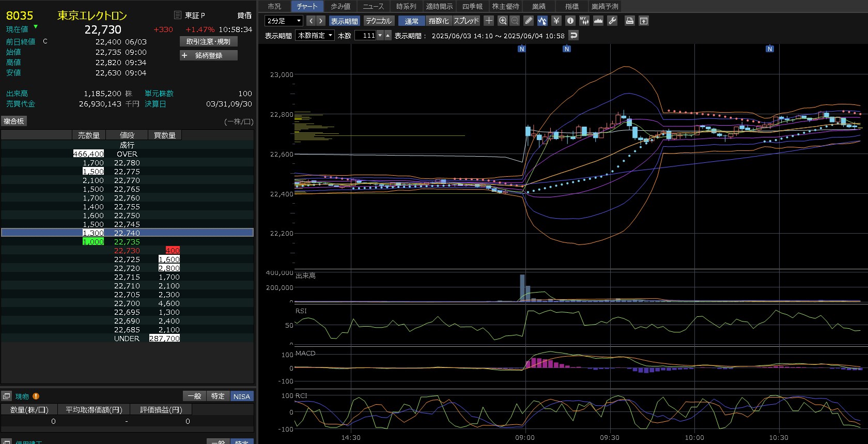Click the 22,700 bid price row
868x444 pixels.
point(127,303)
